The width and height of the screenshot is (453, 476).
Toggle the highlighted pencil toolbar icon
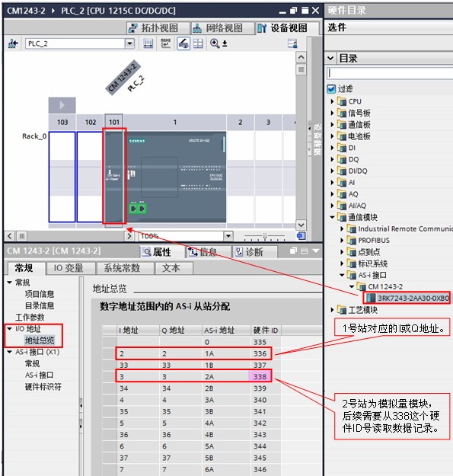pyautogui.click(x=183, y=43)
